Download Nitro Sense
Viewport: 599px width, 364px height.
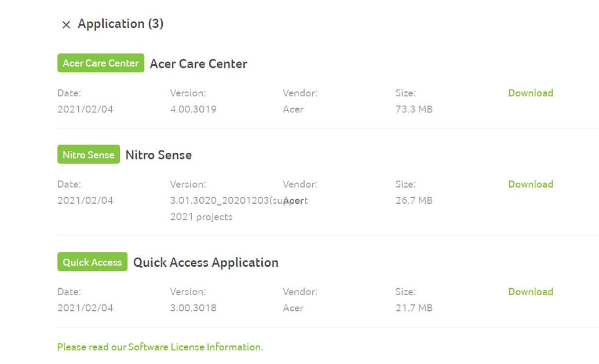[x=531, y=184]
